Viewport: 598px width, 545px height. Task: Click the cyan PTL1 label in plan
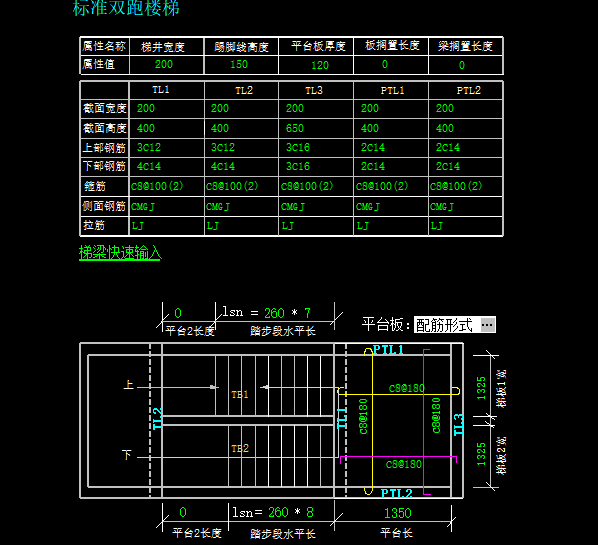coord(388,349)
